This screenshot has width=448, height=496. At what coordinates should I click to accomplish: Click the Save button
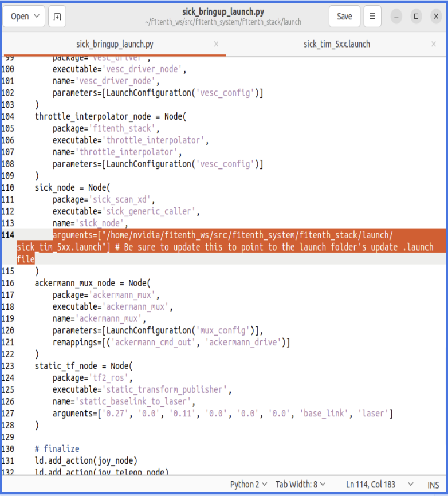click(344, 17)
